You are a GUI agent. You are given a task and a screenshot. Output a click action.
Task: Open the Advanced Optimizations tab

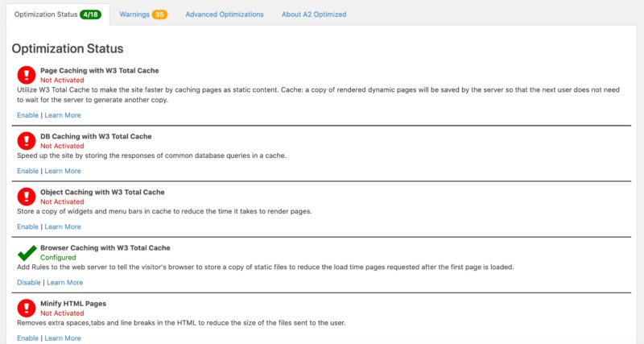[x=224, y=15]
